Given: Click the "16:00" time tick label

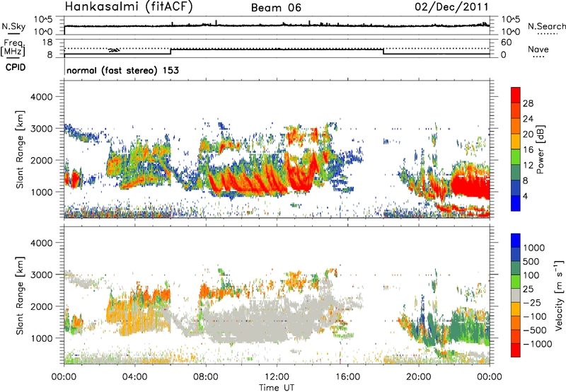Looking at the screenshot, I should 347,377.
